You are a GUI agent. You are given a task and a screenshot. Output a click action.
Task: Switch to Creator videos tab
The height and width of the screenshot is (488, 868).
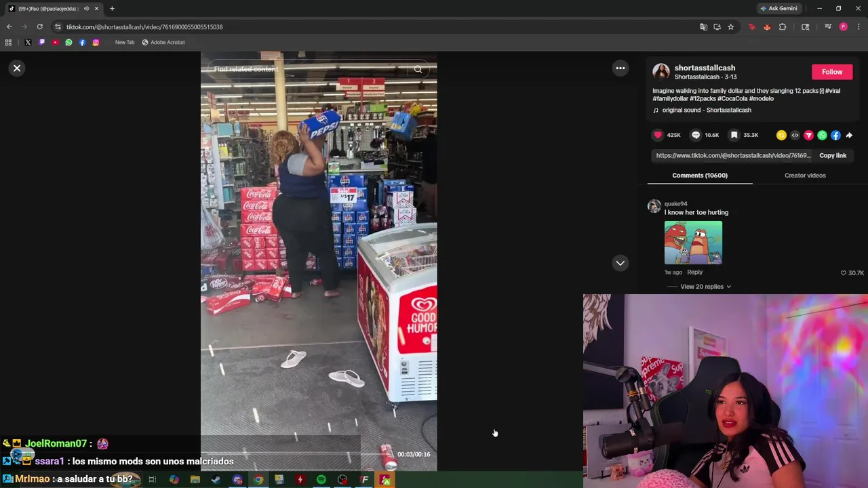coord(805,176)
